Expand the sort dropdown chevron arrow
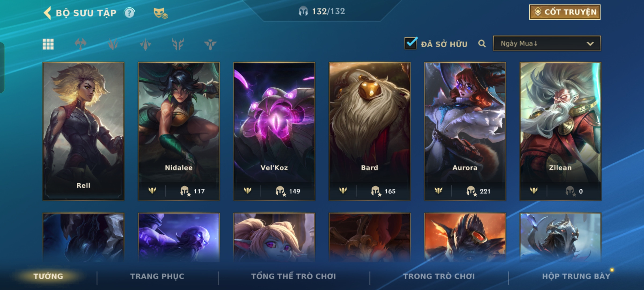644x290 pixels. 590,44
